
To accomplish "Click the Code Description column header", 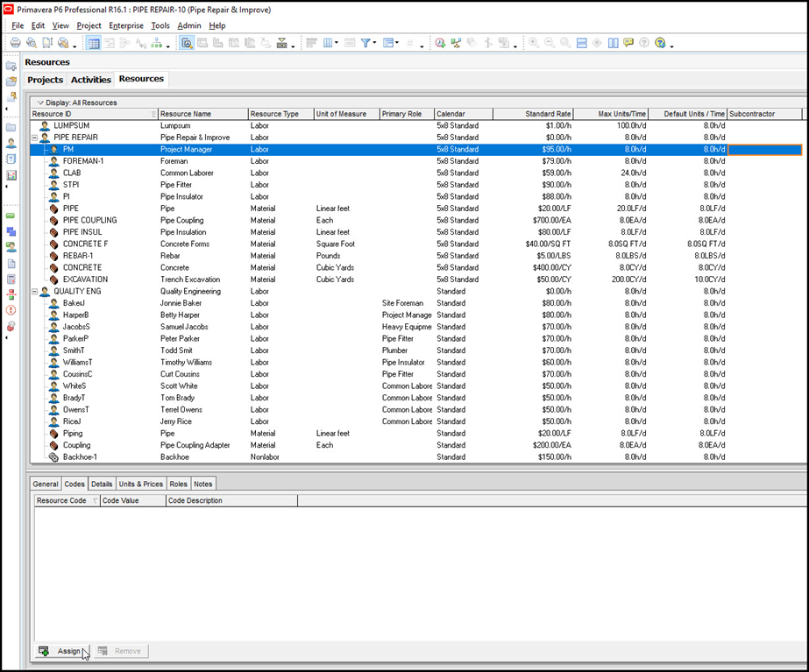I will [231, 500].
